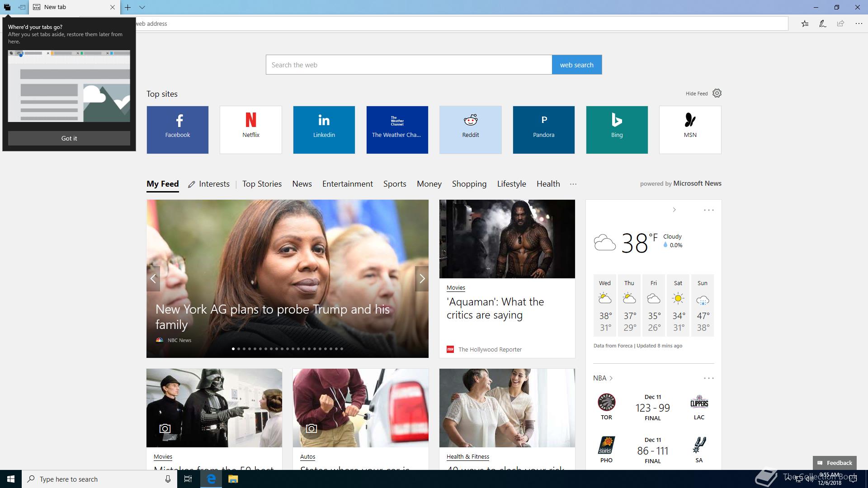Image resolution: width=868 pixels, height=488 pixels.
Task: Open Interests with the pencil icon
Action: (x=209, y=184)
